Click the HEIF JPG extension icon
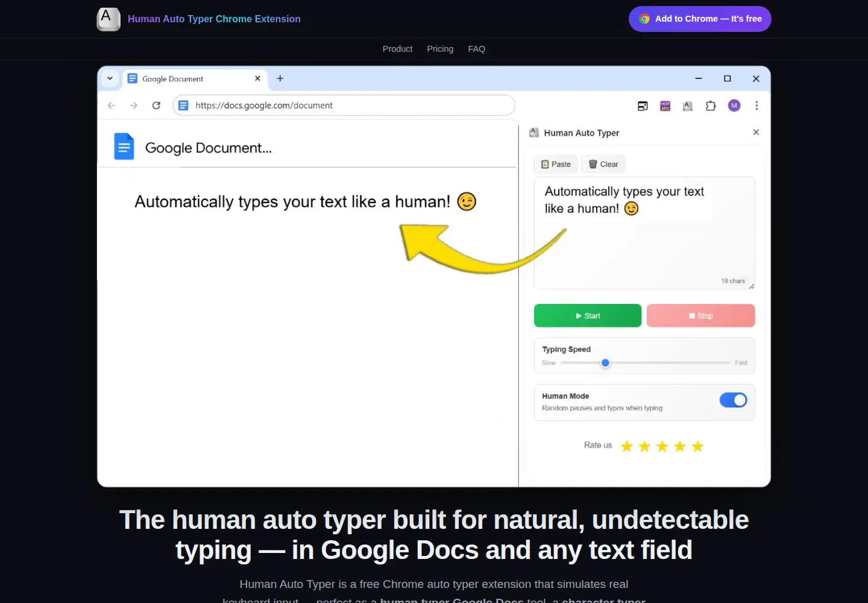 665,106
